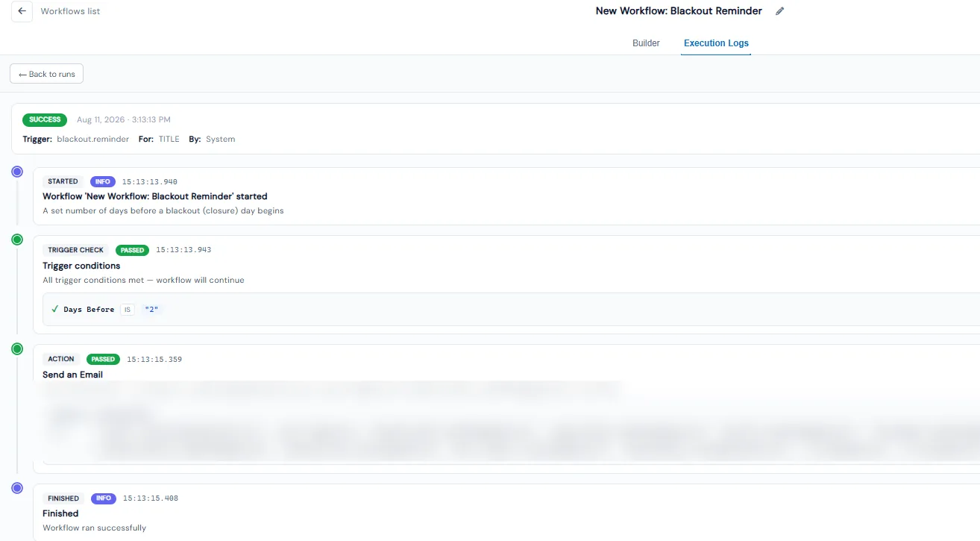
Task: Click the 'Workflow ran successfully' message
Action: coord(94,528)
